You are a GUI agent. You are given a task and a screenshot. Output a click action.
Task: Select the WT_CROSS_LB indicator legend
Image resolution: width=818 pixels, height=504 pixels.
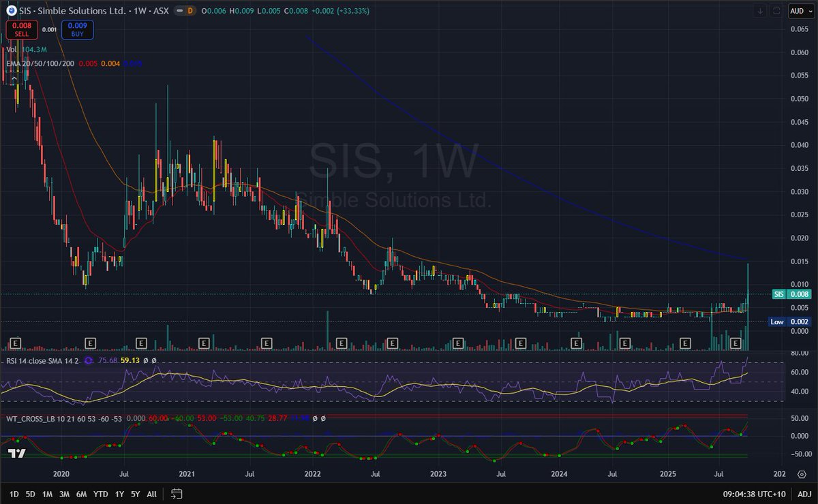click(65, 418)
